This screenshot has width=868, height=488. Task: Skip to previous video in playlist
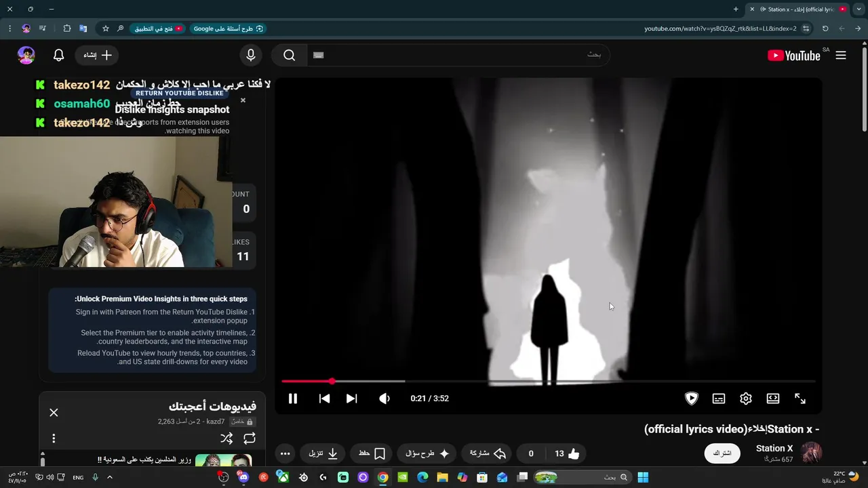324,399
